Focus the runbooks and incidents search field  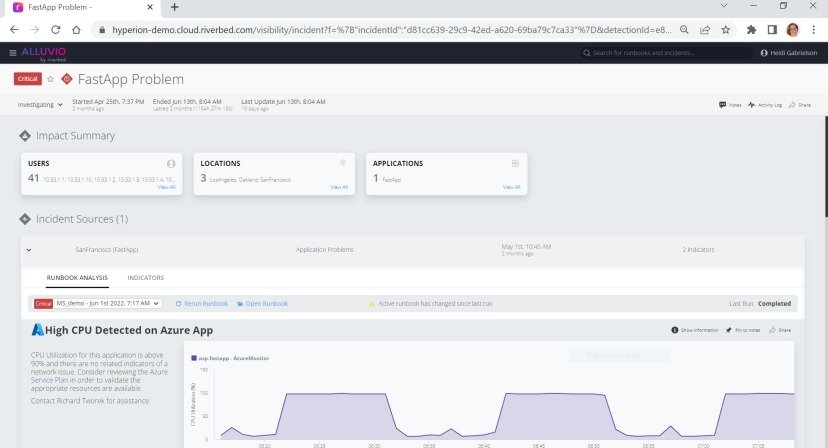[665, 52]
